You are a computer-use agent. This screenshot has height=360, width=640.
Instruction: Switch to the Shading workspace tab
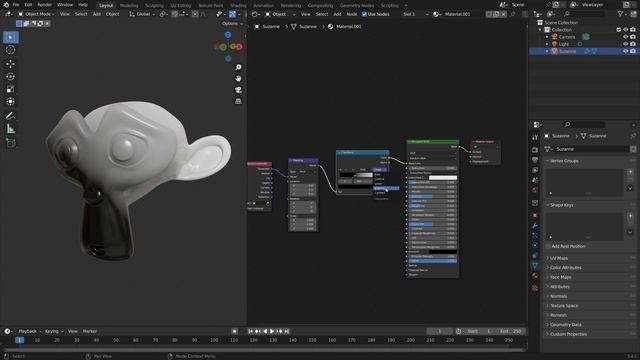[238, 6]
